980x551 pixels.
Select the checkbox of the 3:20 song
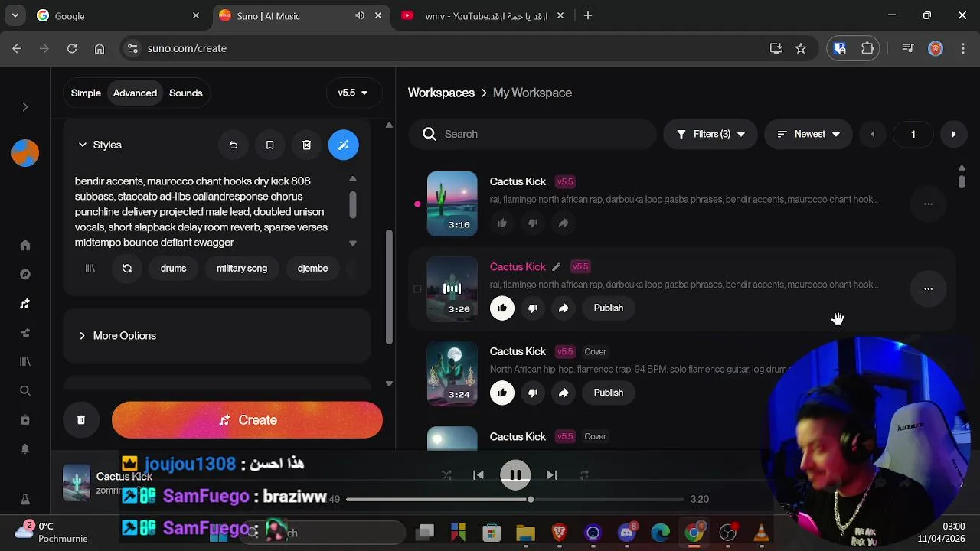click(417, 289)
